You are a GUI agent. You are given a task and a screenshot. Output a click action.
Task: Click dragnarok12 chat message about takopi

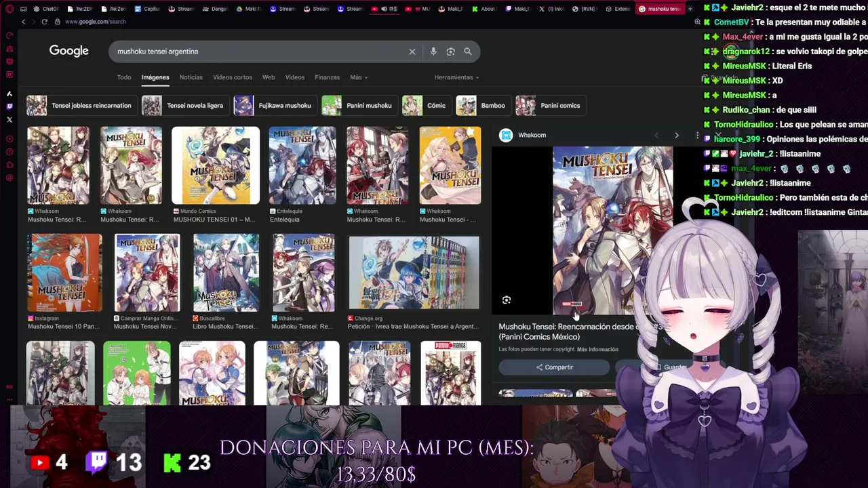(x=785, y=52)
